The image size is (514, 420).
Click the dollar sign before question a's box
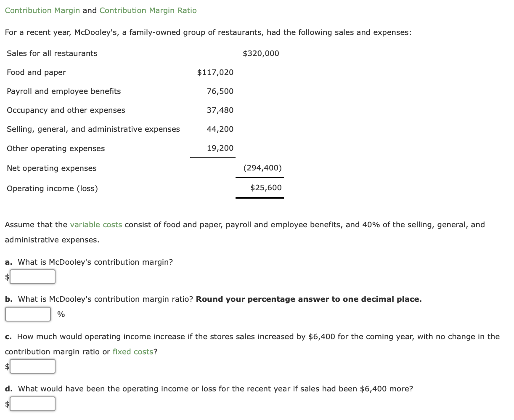click(x=6, y=276)
